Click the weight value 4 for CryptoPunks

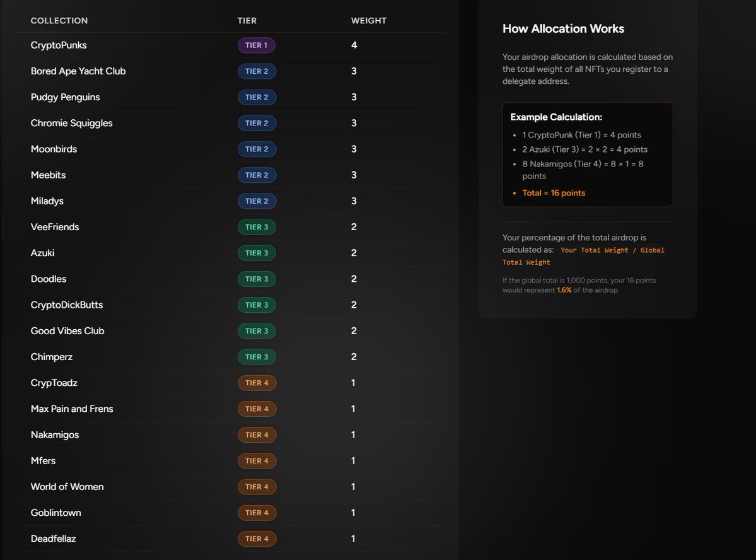354,45
